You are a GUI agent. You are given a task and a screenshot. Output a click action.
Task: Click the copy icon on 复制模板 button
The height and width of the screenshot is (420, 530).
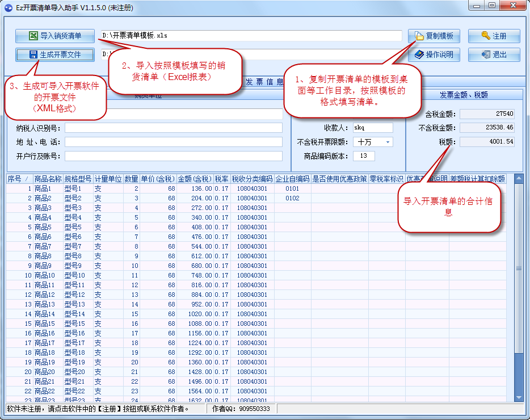tap(419, 36)
